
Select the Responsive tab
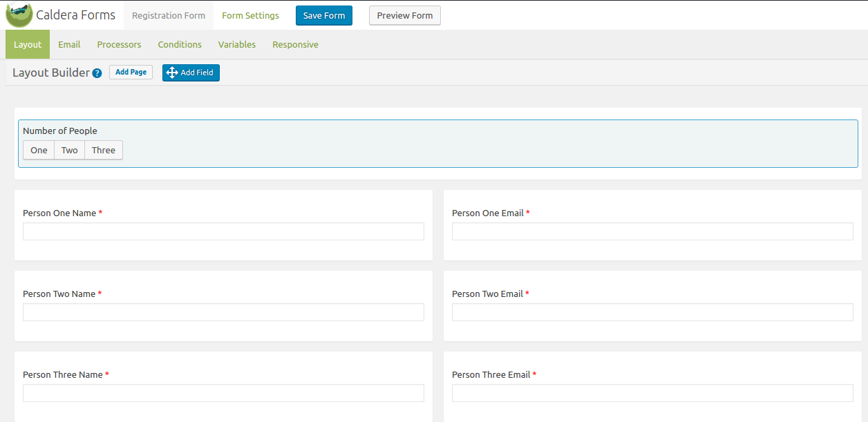(295, 45)
